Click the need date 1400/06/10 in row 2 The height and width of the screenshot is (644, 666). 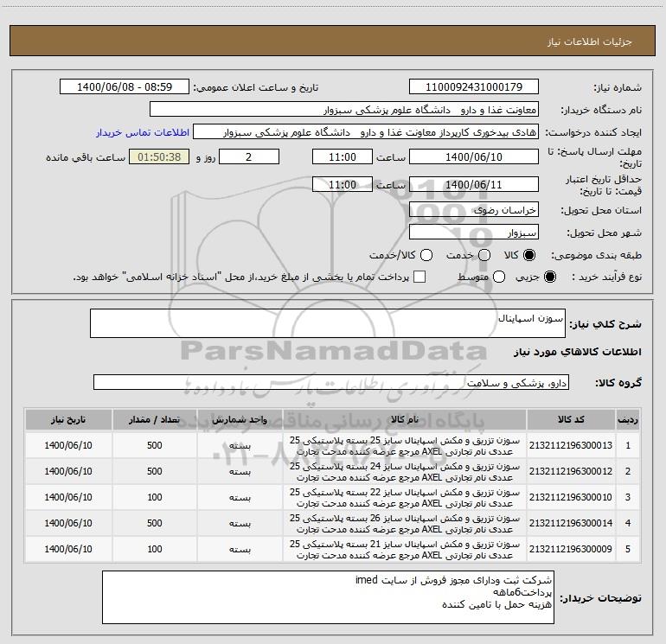(68, 471)
